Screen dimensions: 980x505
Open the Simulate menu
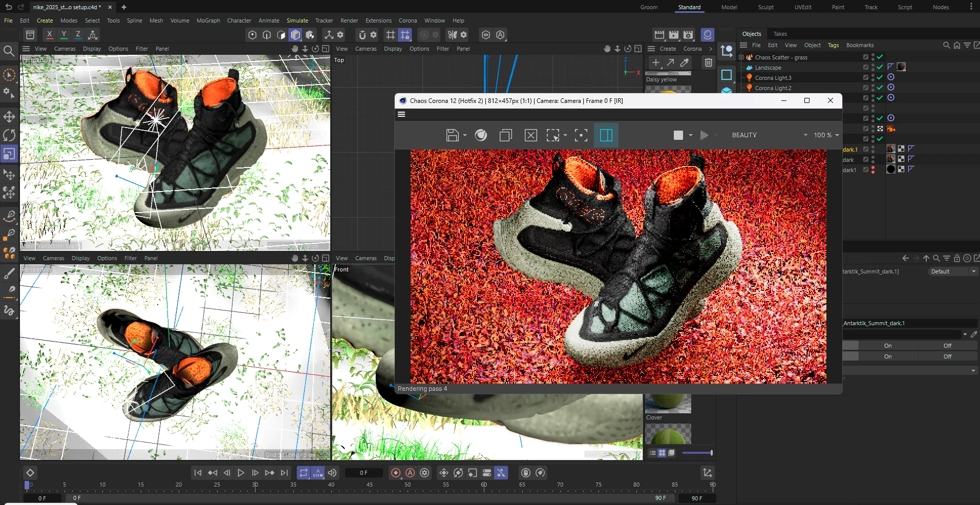point(297,20)
